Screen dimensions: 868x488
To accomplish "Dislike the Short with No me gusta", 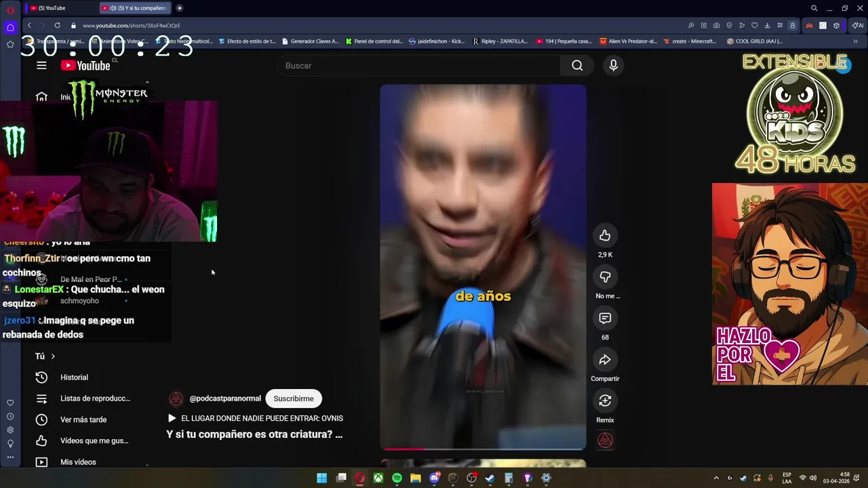I will tap(605, 277).
